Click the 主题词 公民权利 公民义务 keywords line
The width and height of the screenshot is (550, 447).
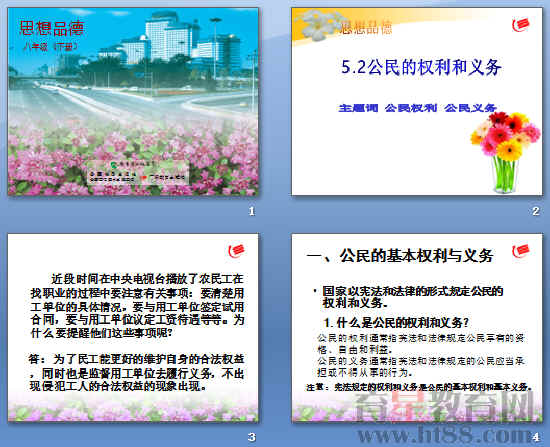(x=417, y=108)
